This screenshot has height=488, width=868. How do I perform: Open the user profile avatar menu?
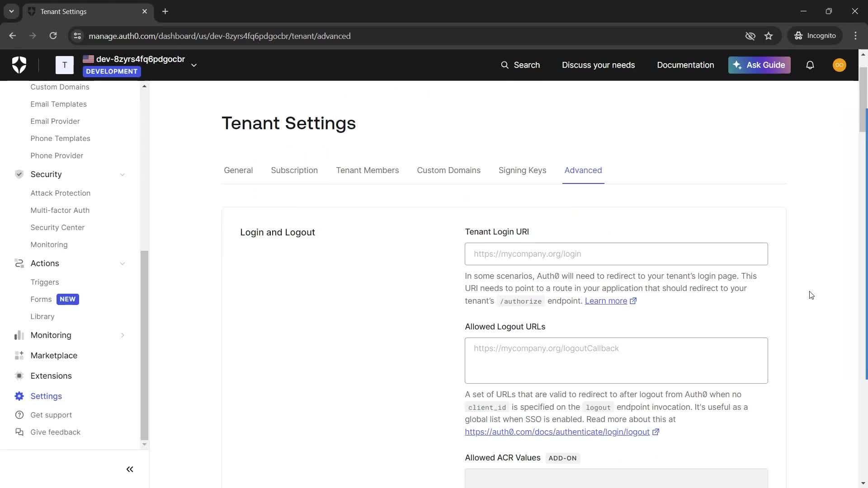pos(840,65)
